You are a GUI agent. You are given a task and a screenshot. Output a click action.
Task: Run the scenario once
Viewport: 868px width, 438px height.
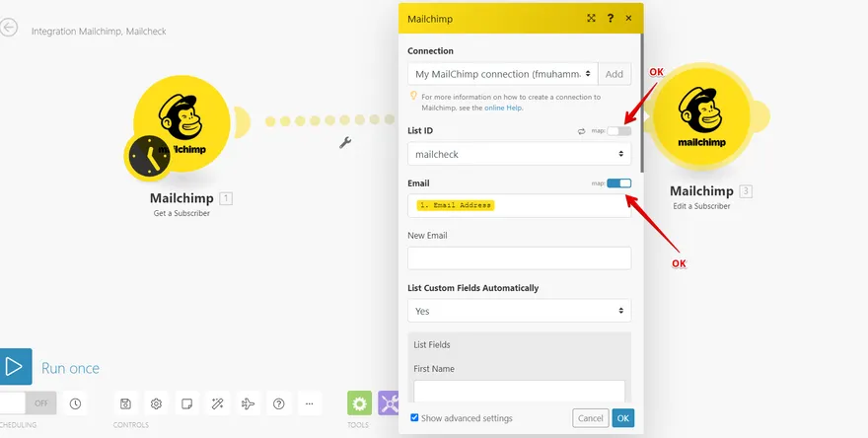pos(16,367)
